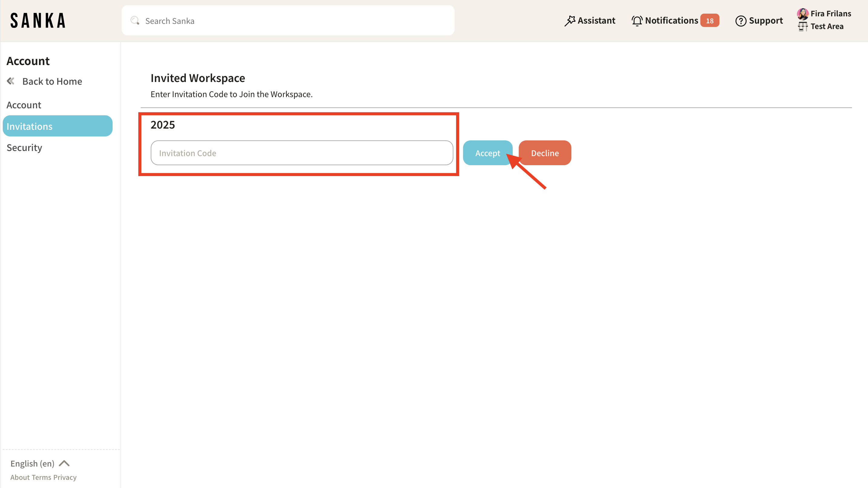Open the notification count badge 18
Image resolution: width=868 pixels, height=488 pixels.
coord(710,21)
